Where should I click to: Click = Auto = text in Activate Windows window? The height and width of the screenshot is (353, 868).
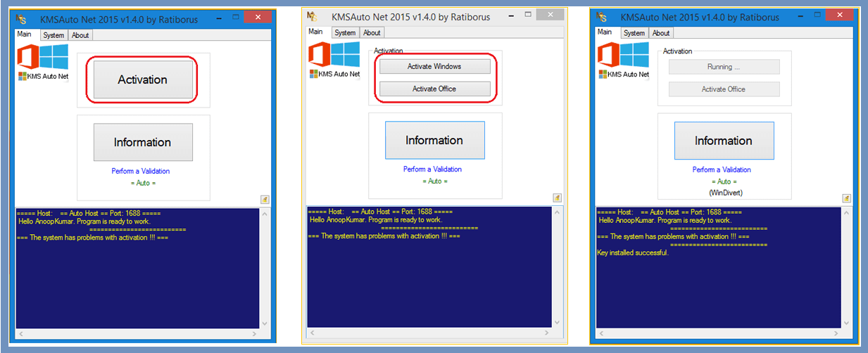click(x=434, y=181)
